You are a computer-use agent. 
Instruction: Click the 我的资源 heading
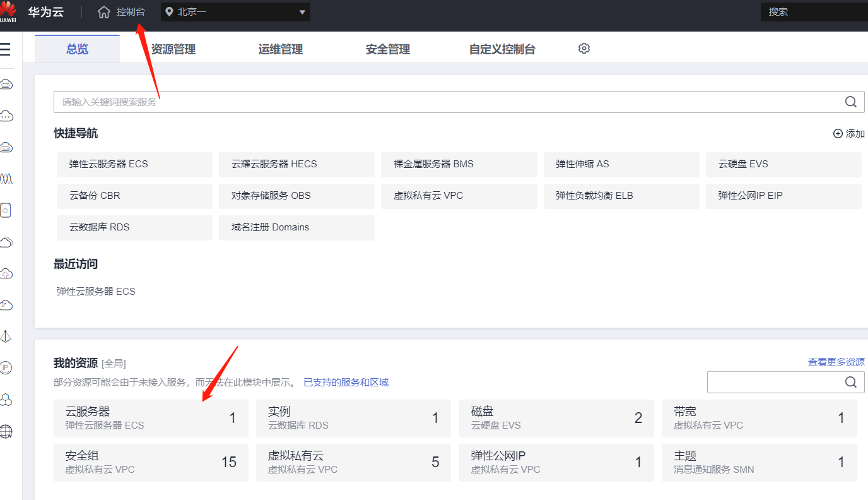pyautogui.click(x=76, y=363)
